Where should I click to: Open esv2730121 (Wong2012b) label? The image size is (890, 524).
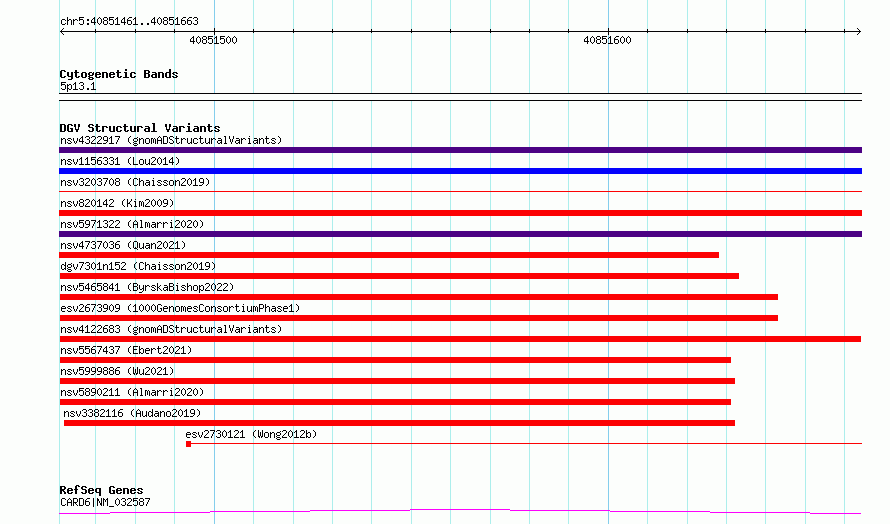coord(251,434)
